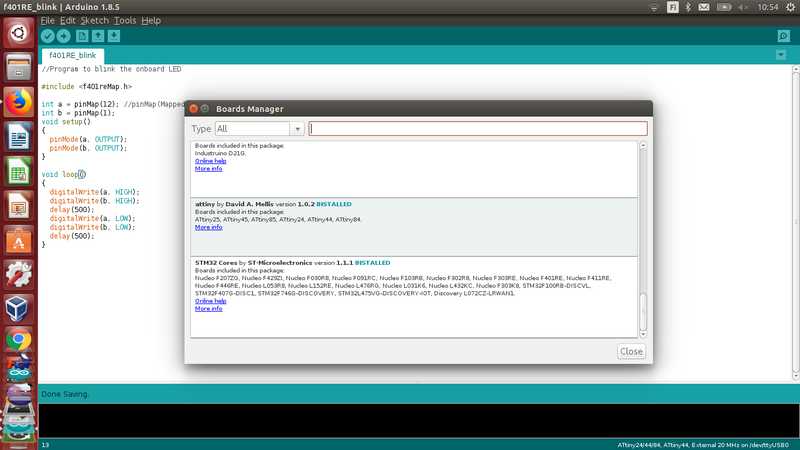The height and width of the screenshot is (450, 800).
Task: Launch Google Chrome from the dock
Action: tap(18, 340)
